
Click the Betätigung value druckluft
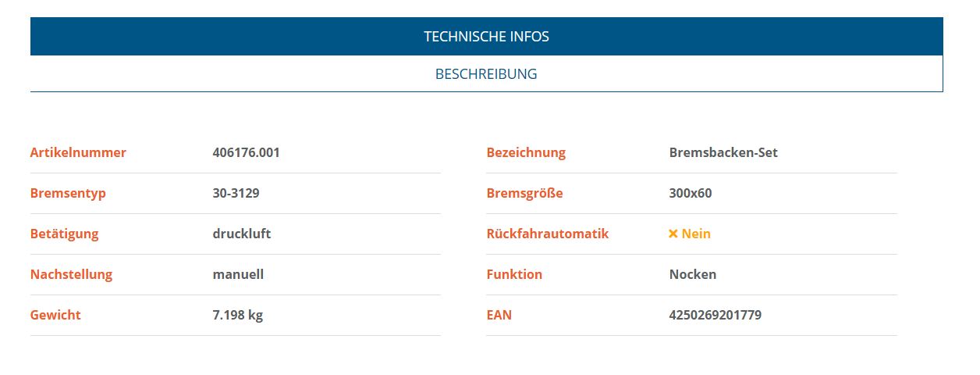[242, 234]
